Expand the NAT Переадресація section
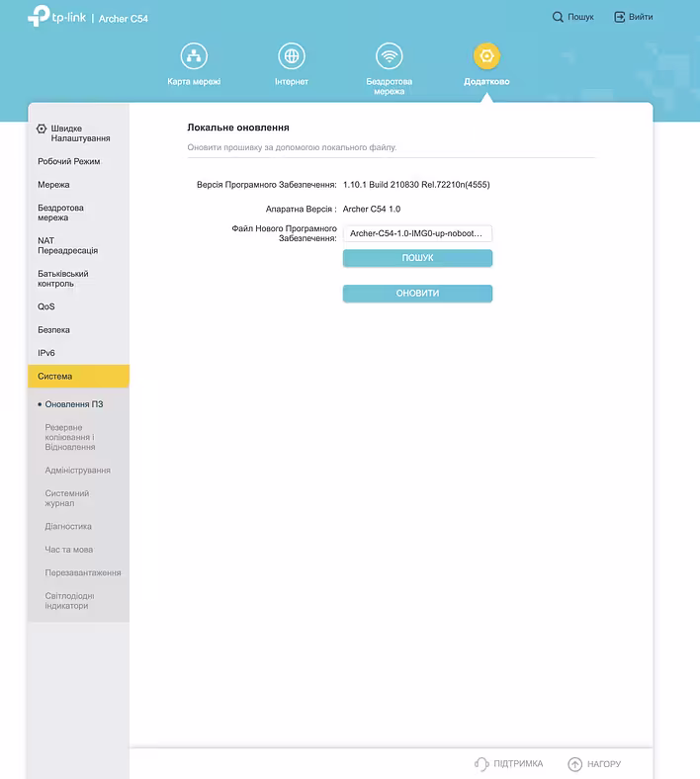700x779 pixels. (x=67, y=245)
